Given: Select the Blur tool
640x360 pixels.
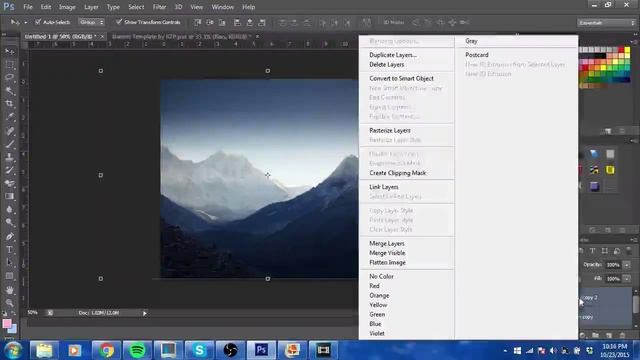Looking at the screenshot, I should click(x=10, y=209).
